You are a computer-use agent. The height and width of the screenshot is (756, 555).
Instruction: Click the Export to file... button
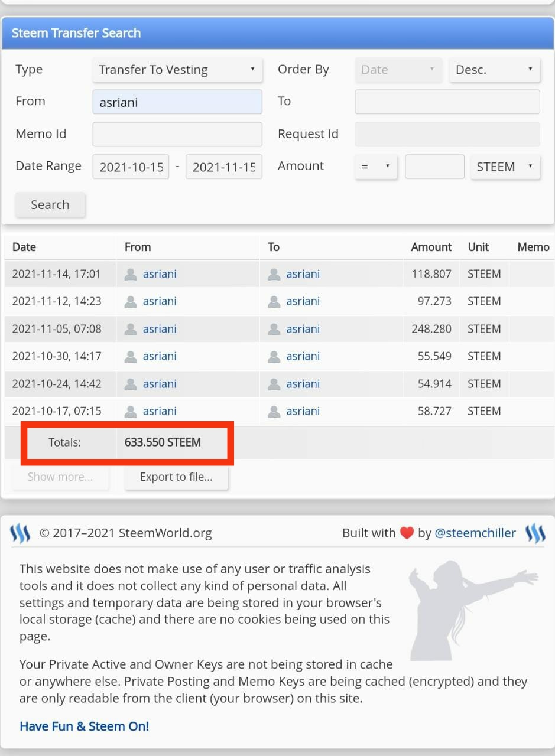pos(176,477)
